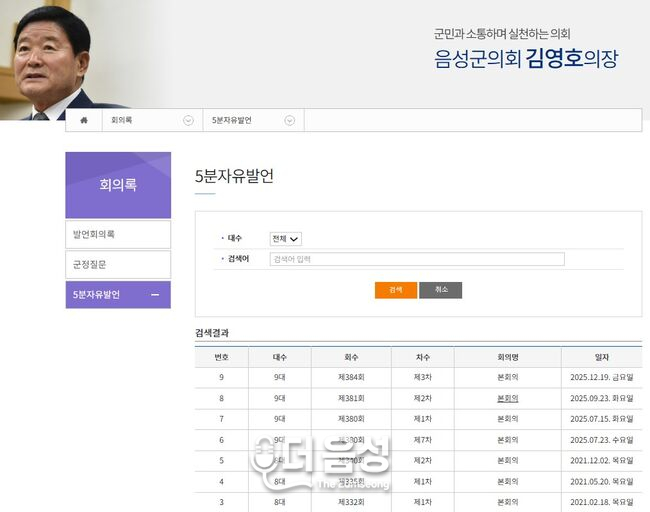Image resolution: width=650 pixels, height=512 pixels.
Task: Open the 대수 전체 select box
Action: tap(285, 239)
